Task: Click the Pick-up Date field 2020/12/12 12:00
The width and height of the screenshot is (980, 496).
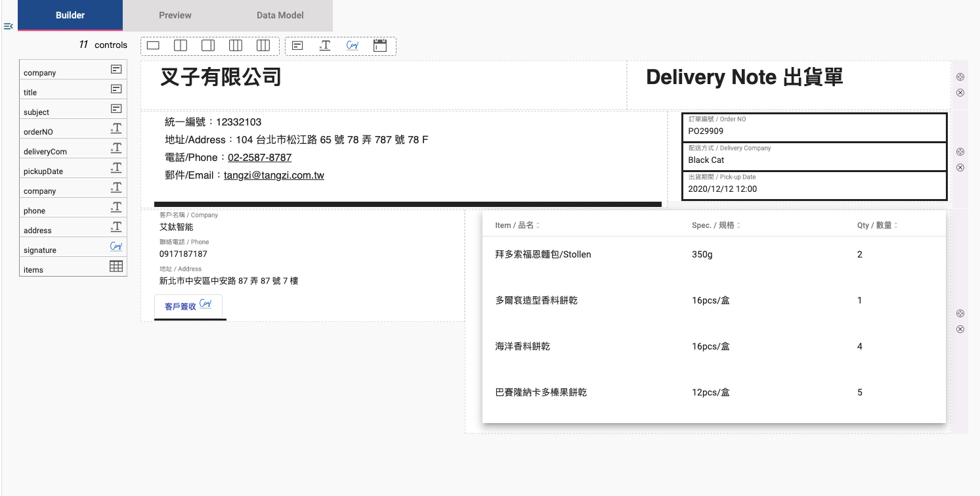Action: [x=815, y=185]
